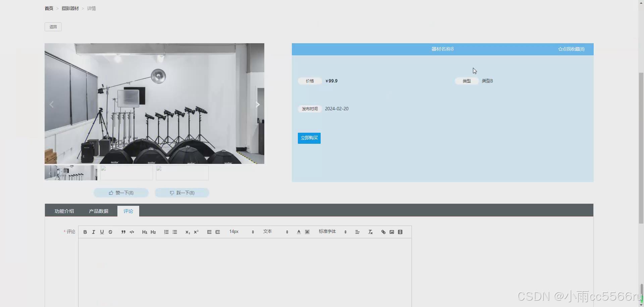Click the price value ¥99.9
The image size is (644, 307).
[331, 81]
